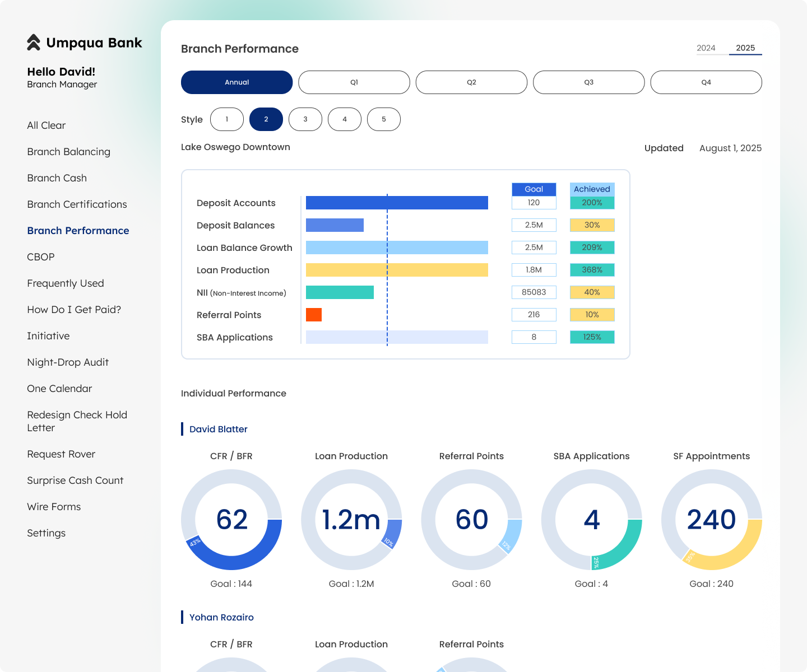807x672 pixels.
Task: Click the Umpqua Bank logo icon
Action: [x=33, y=42]
